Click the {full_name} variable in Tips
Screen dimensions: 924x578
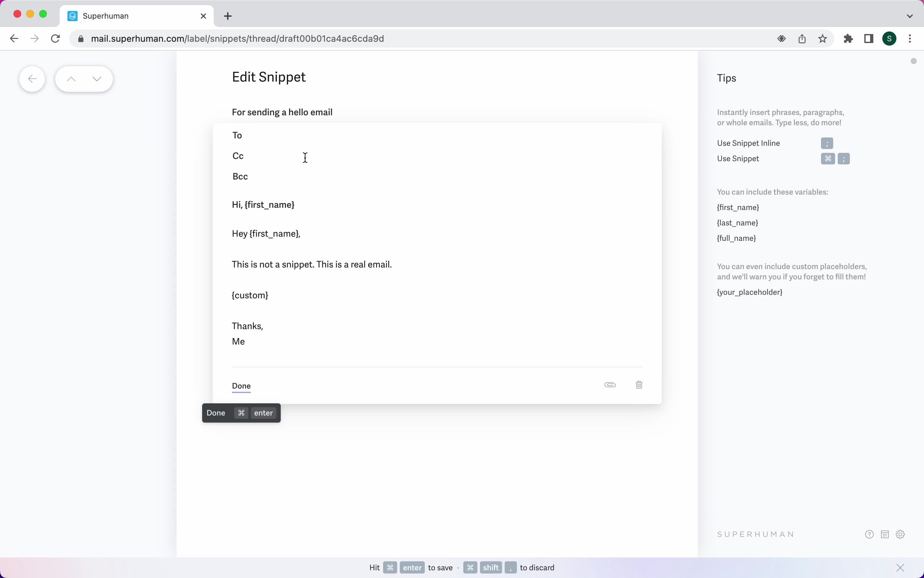737,238
